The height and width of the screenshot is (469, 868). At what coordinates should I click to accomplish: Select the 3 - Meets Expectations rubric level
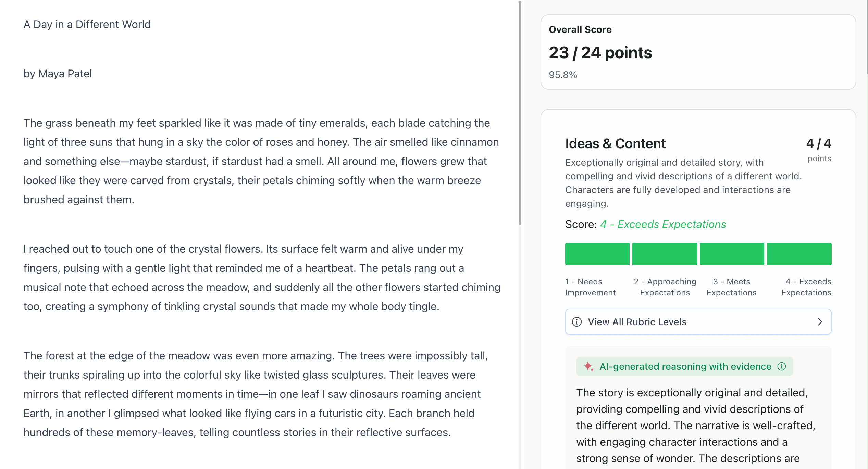pyautogui.click(x=731, y=254)
